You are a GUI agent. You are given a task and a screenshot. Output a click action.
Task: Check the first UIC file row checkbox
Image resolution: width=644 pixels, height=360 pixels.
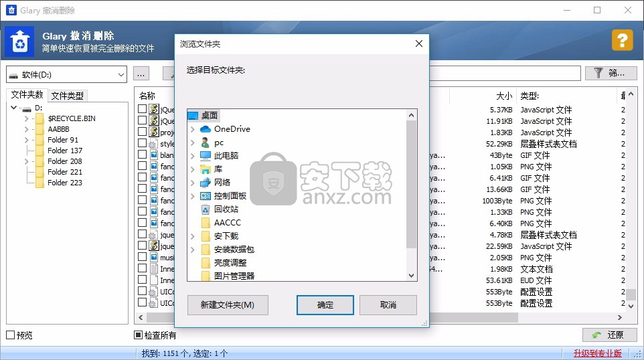(142, 290)
